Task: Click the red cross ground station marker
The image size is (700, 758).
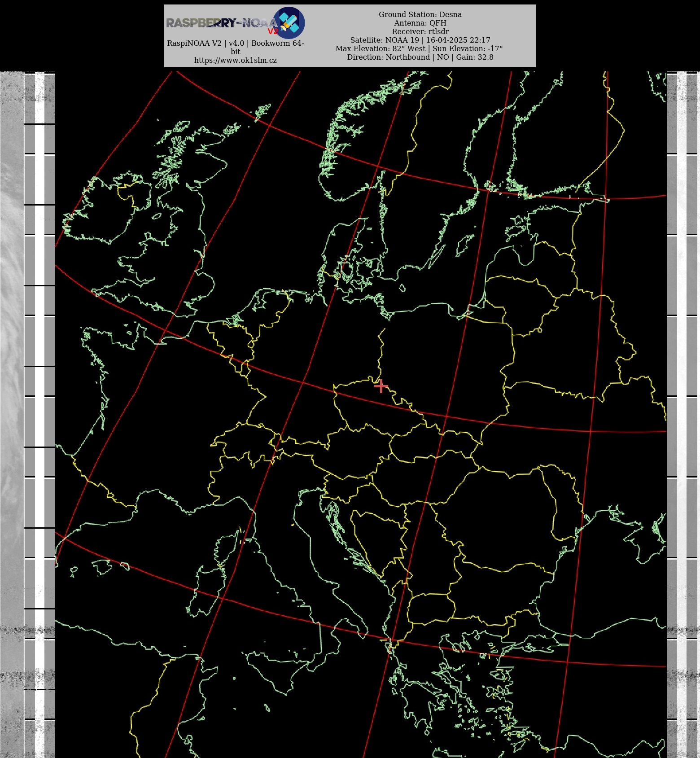Action: pyautogui.click(x=381, y=386)
